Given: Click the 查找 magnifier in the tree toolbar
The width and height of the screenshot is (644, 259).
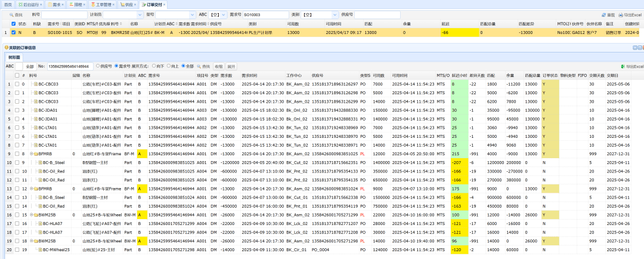Looking at the screenshot, I should (199, 66).
